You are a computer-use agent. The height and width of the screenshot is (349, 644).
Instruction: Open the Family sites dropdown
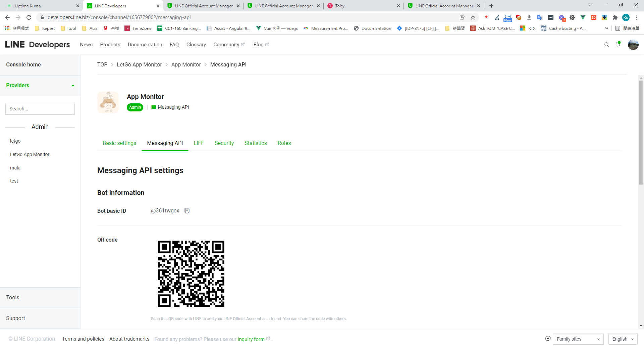pos(578,339)
